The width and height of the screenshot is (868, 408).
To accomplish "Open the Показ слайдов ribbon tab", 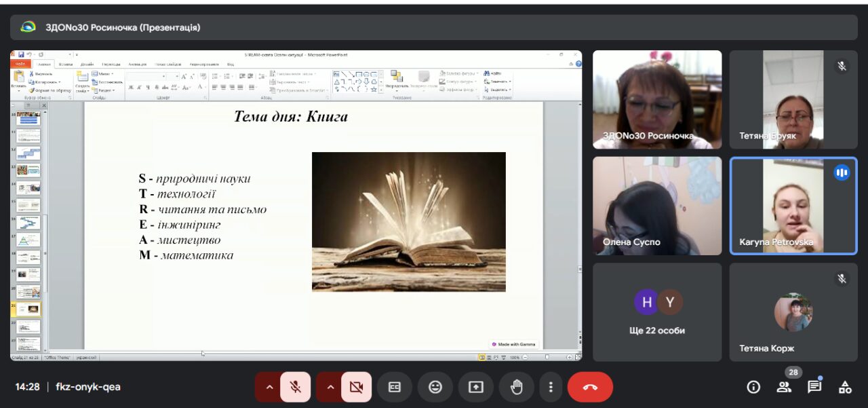I will tap(167, 64).
